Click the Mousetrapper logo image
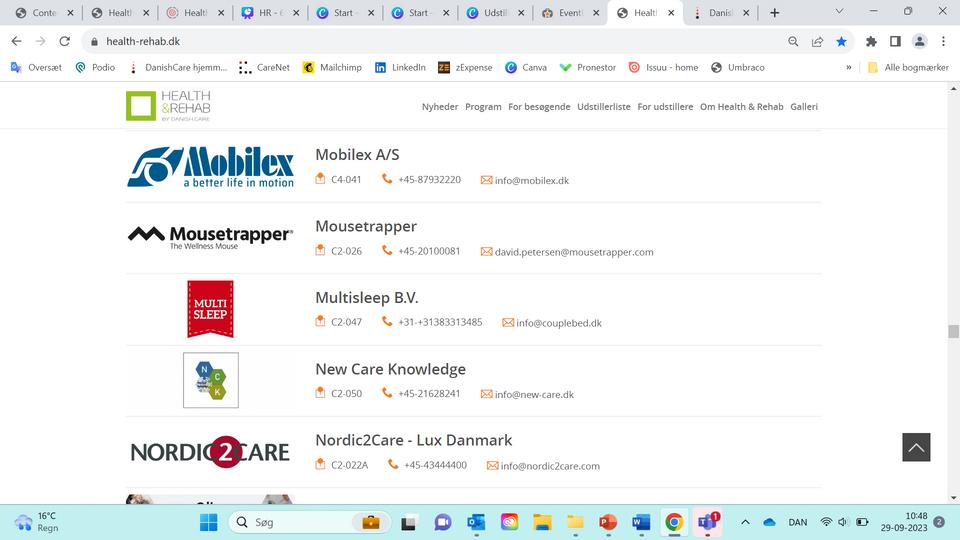This screenshot has width=960, height=540. pos(211,238)
